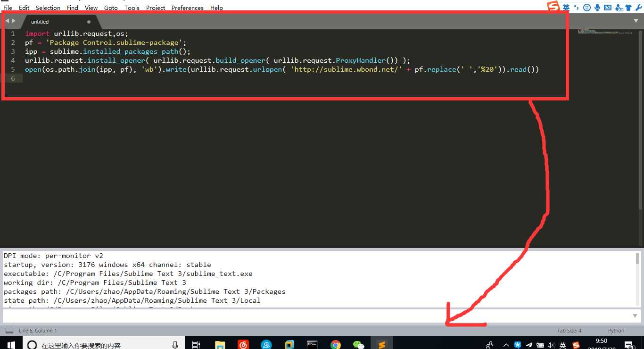Click the code minimap preview
This screenshot has height=349, width=644.
(x=605, y=32)
